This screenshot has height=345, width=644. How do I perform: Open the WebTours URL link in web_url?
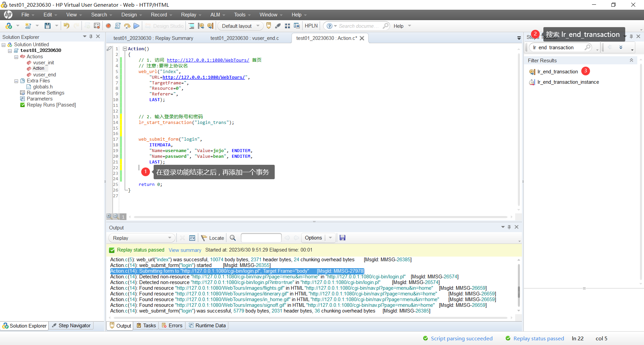point(204,77)
